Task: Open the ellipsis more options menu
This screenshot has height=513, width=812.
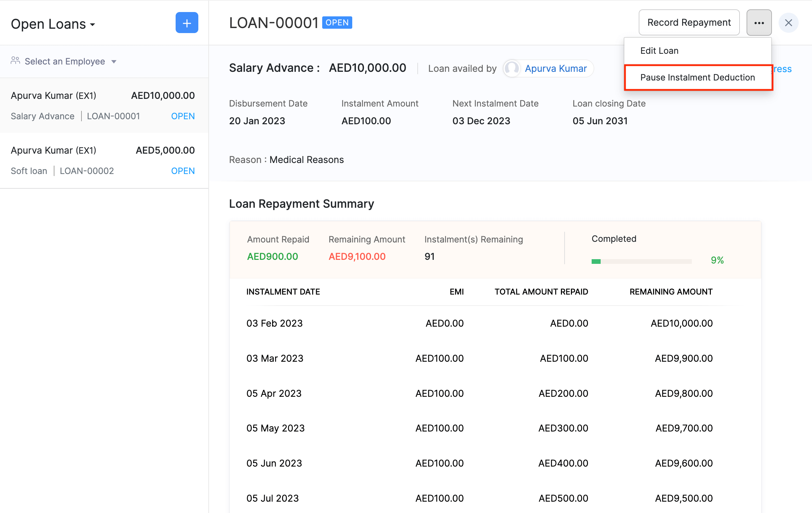Action: [x=759, y=23]
